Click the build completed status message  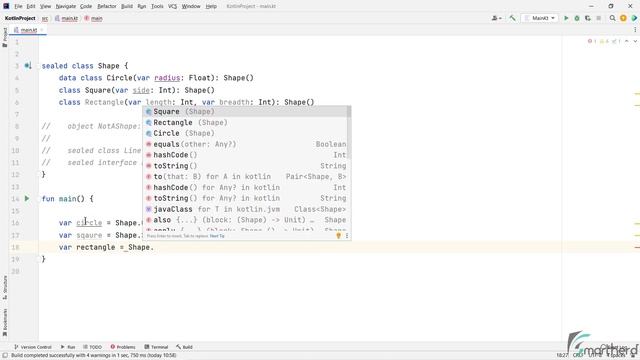[x=93, y=356]
